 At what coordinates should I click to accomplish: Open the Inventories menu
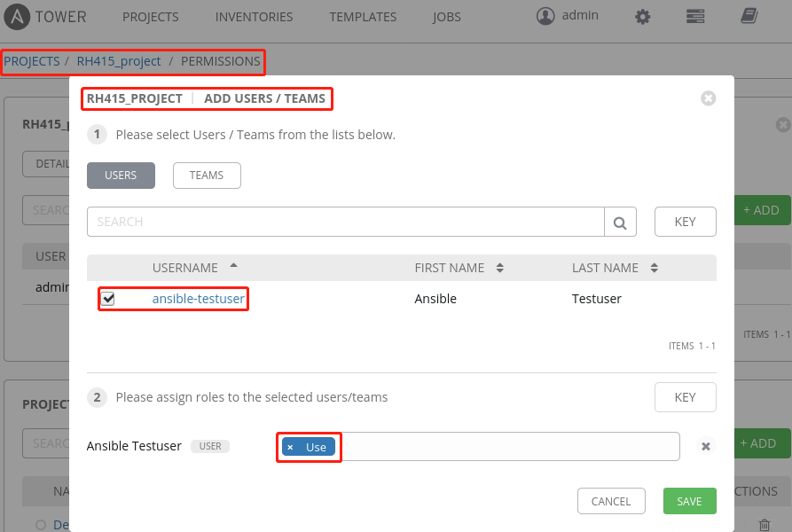click(x=254, y=17)
